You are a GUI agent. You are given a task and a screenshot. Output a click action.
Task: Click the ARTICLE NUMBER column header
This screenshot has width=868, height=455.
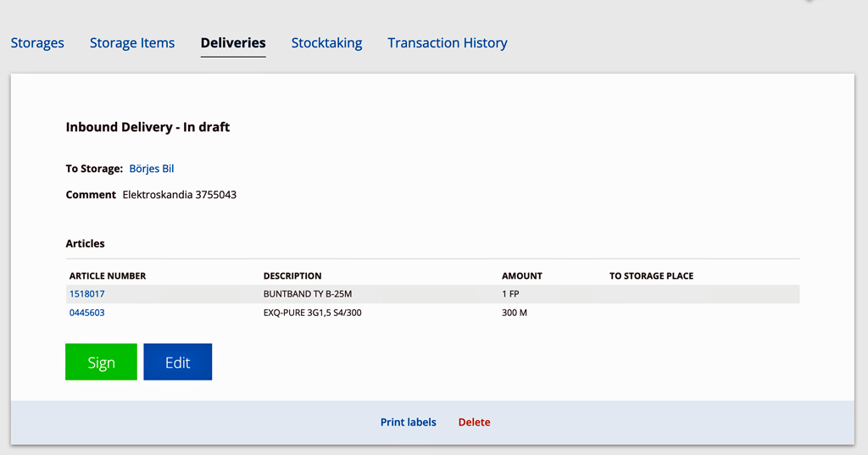point(108,275)
